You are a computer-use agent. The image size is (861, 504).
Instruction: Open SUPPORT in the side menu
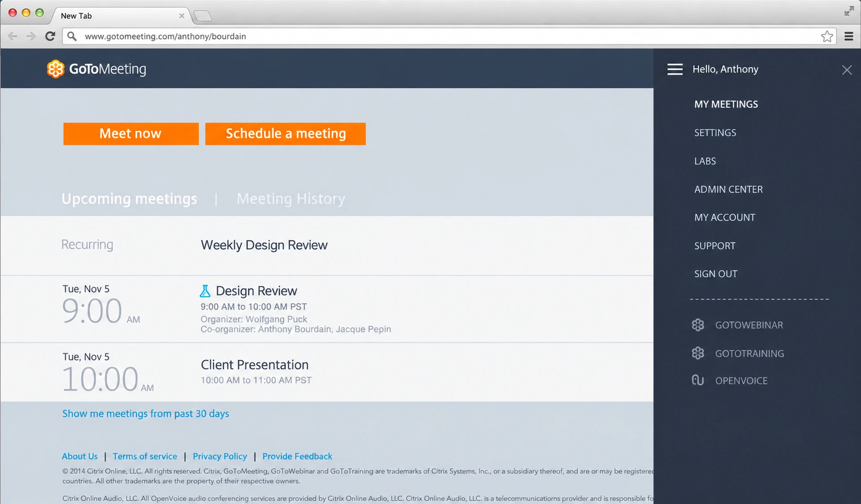tap(715, 246)
